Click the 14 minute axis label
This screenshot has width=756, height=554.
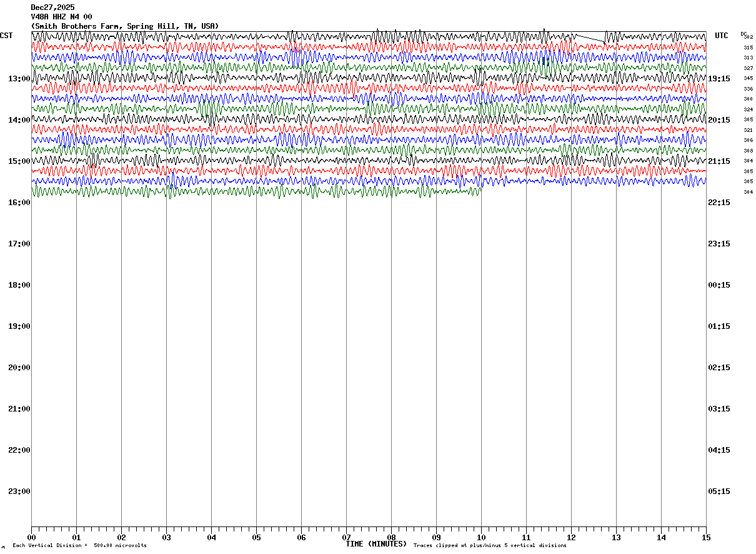(661, 538)
